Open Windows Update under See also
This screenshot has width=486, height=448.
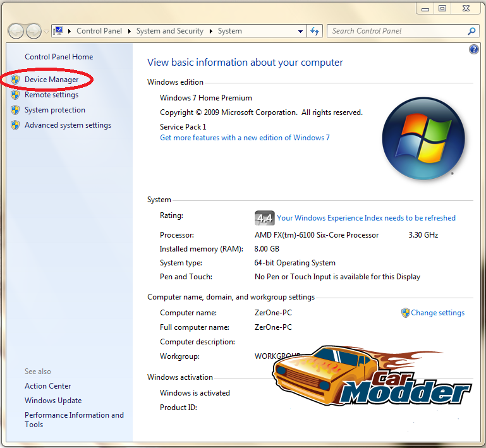click(x=53, y=401)
